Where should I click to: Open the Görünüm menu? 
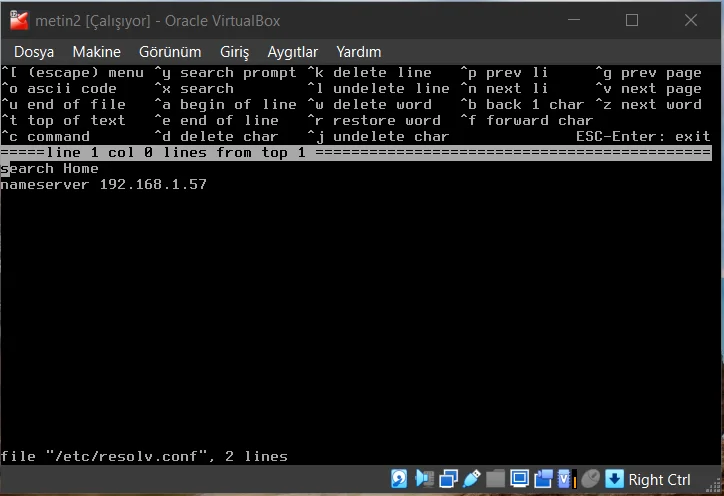(170, 52)
